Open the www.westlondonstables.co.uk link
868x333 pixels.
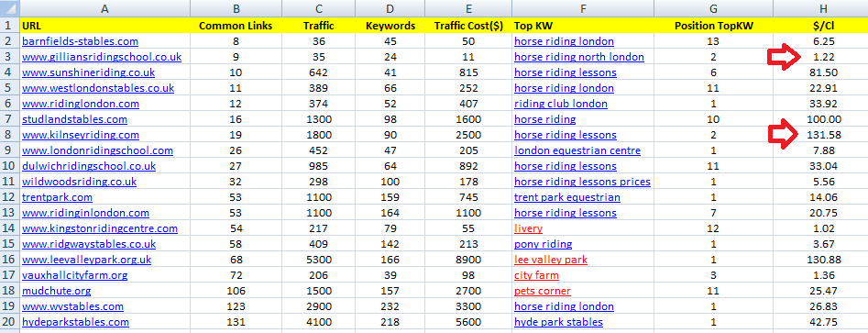pos(98,88)
